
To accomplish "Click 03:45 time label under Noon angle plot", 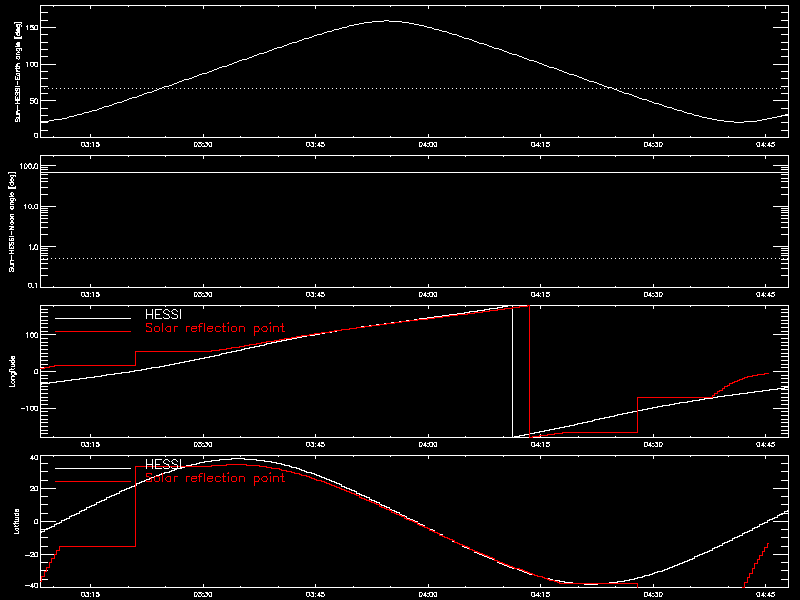I will tap(315, 295).
